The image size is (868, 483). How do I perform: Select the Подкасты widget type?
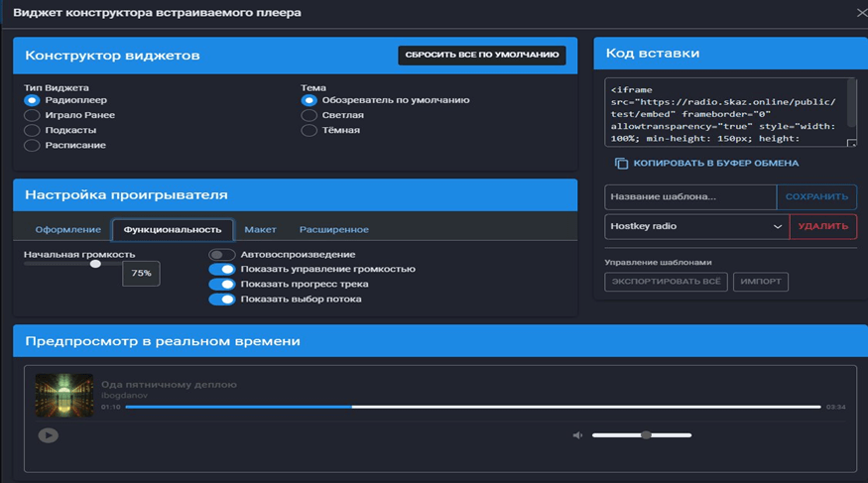33,130
